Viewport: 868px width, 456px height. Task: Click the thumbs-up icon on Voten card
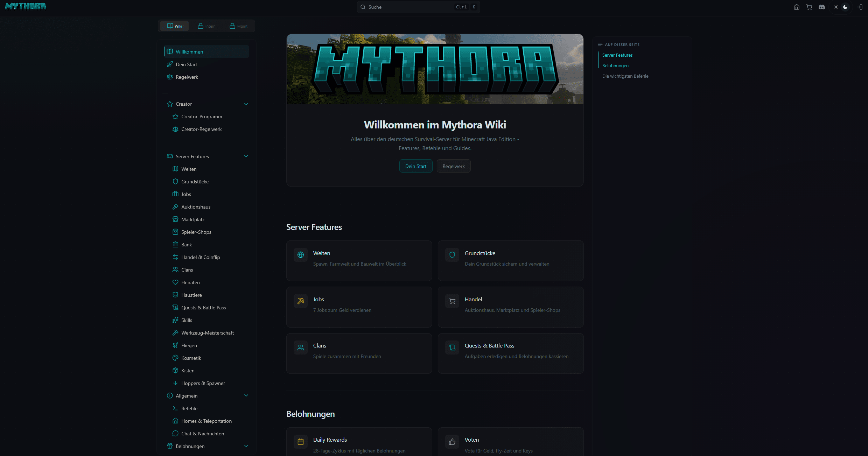click(452, 442)
